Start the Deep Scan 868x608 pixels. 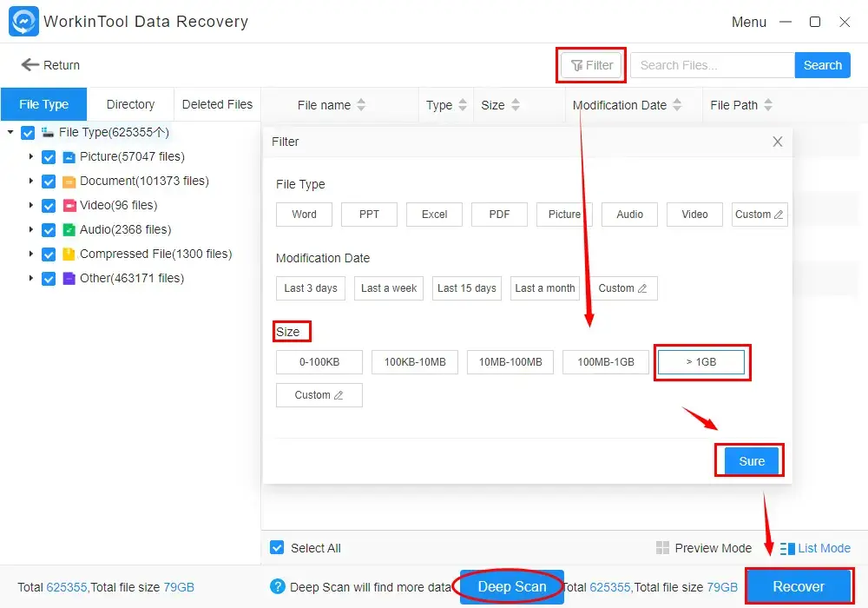pyautogui.click(x=512, y=586)
